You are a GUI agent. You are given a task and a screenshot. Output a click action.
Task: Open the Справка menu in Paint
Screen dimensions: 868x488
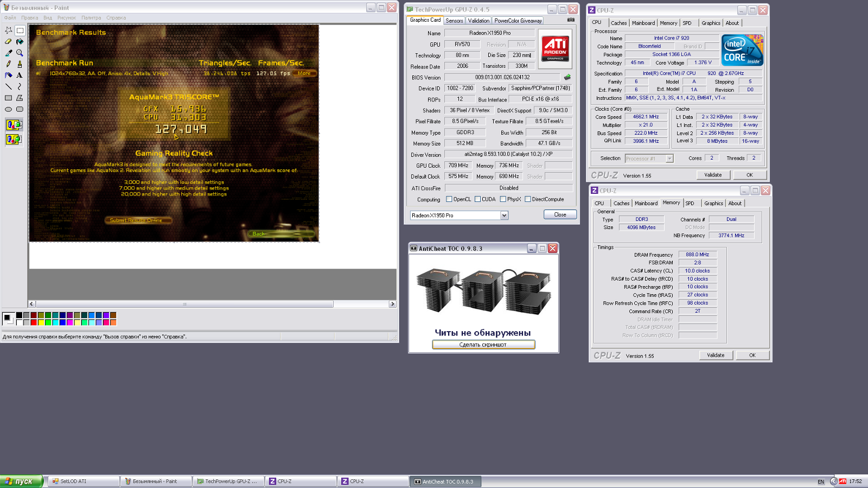click(x=116, y=18)
